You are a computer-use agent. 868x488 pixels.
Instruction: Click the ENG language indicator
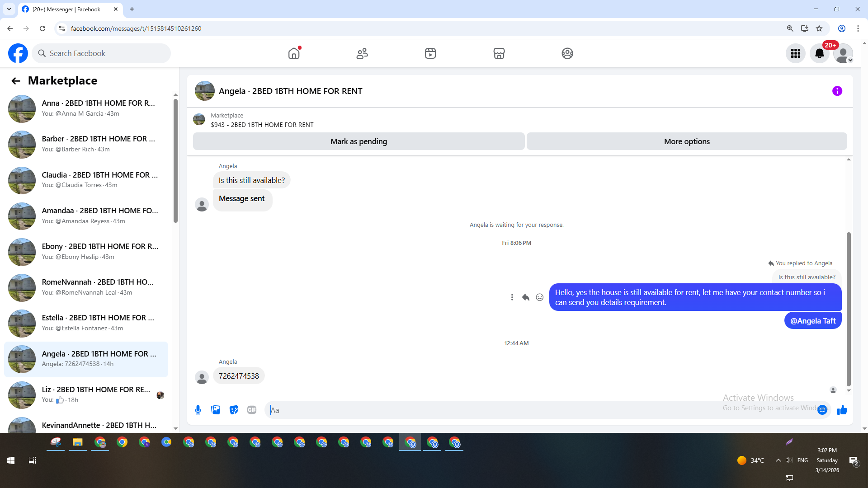click(802, 460)
